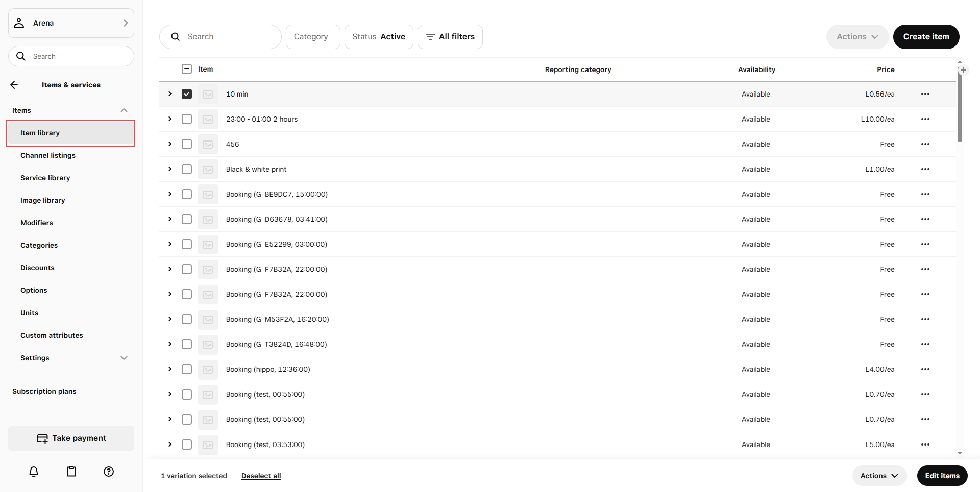The image size is (980, 492).
Task: Expand the Settings section in sidebar
Action: [124, 358]
